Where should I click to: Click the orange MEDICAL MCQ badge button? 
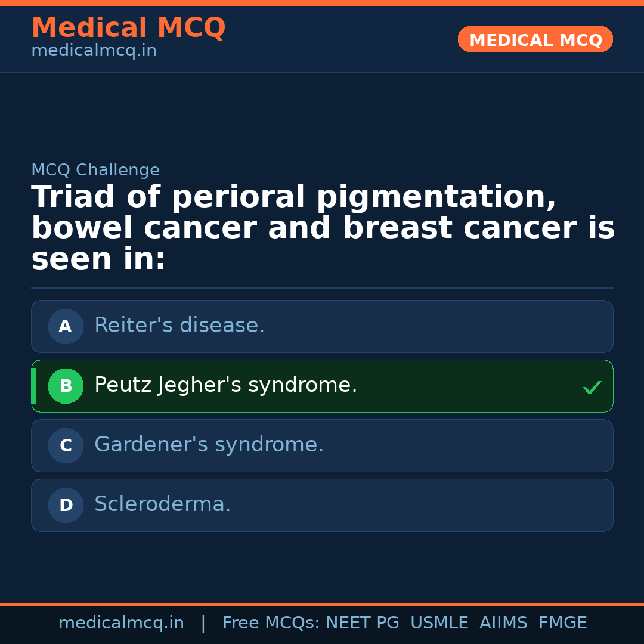point(535,40)
